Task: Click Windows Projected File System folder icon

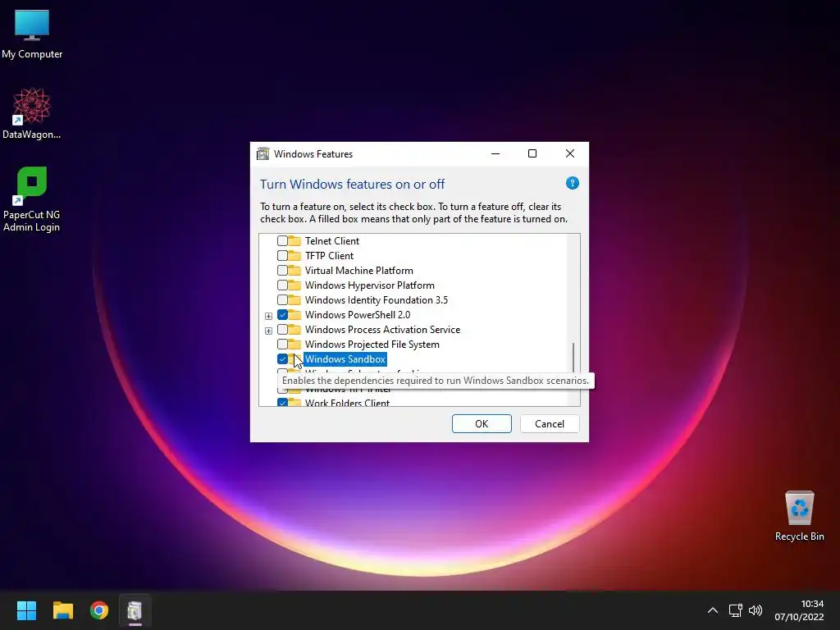Action: click(x=294, y=344)
